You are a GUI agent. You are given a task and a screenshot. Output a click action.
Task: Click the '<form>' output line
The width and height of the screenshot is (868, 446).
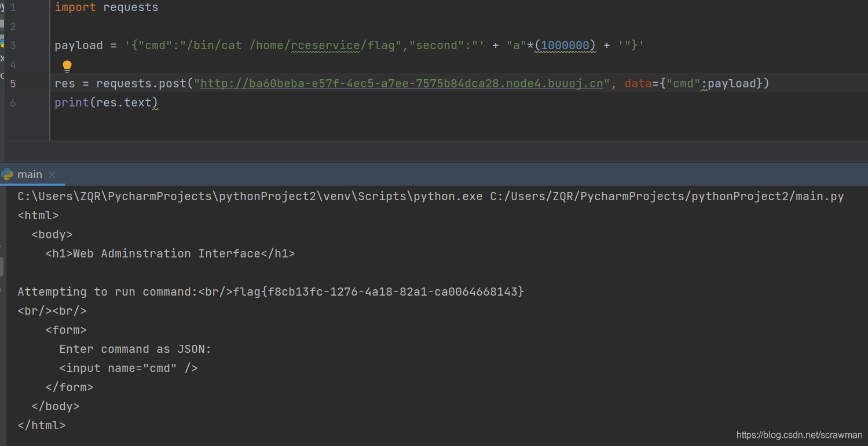pyautogui.click(x=66, y=330)
